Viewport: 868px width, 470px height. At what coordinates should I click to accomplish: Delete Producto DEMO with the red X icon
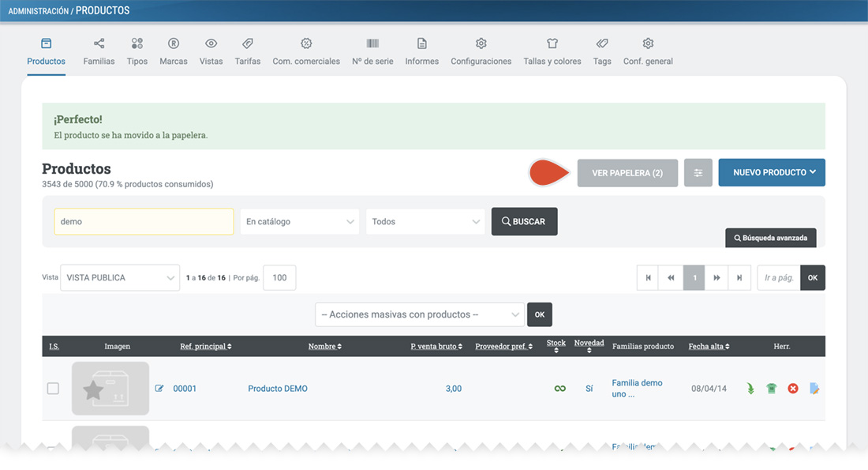(x=793, y=389)
